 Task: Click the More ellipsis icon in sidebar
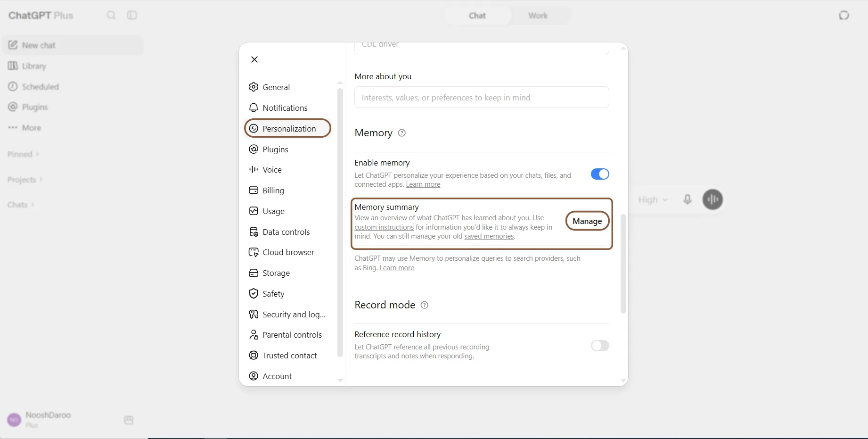click(x=13, y=128)
